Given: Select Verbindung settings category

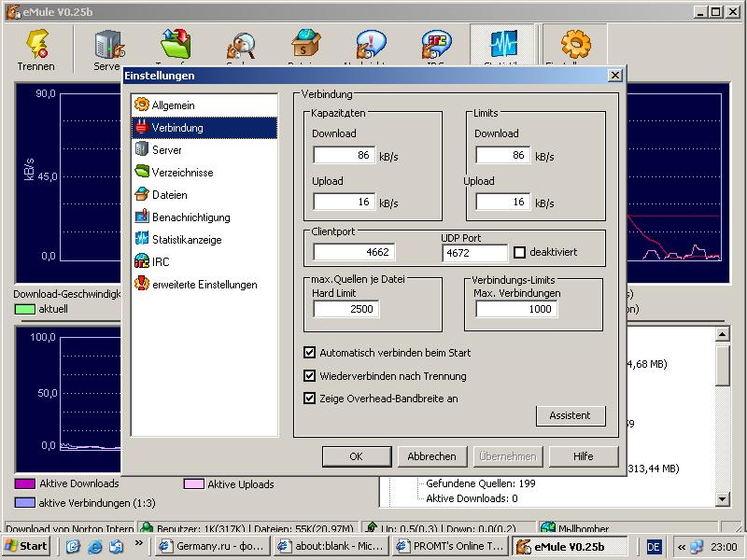Looking at the screenshot, I should click(204, 128).
